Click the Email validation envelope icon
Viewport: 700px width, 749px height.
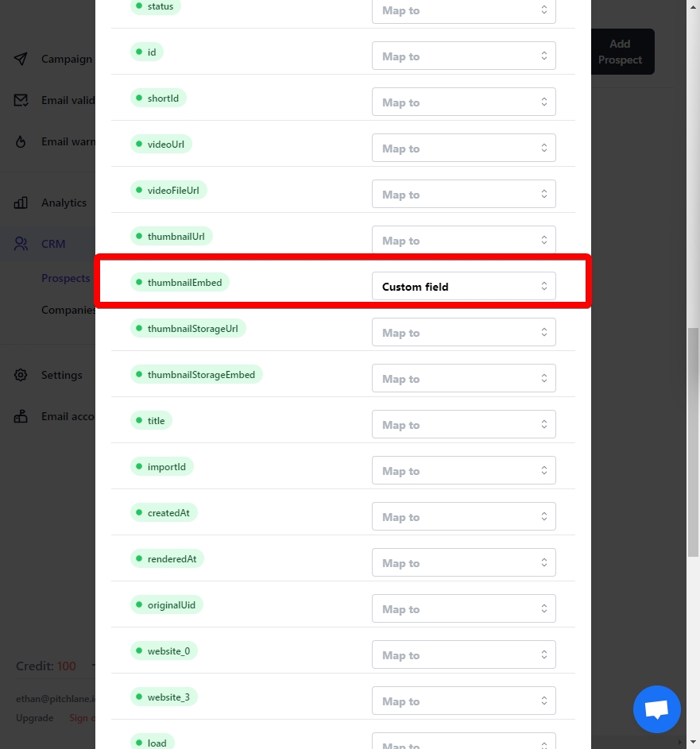pyautogui.click(x=21, y=100)
